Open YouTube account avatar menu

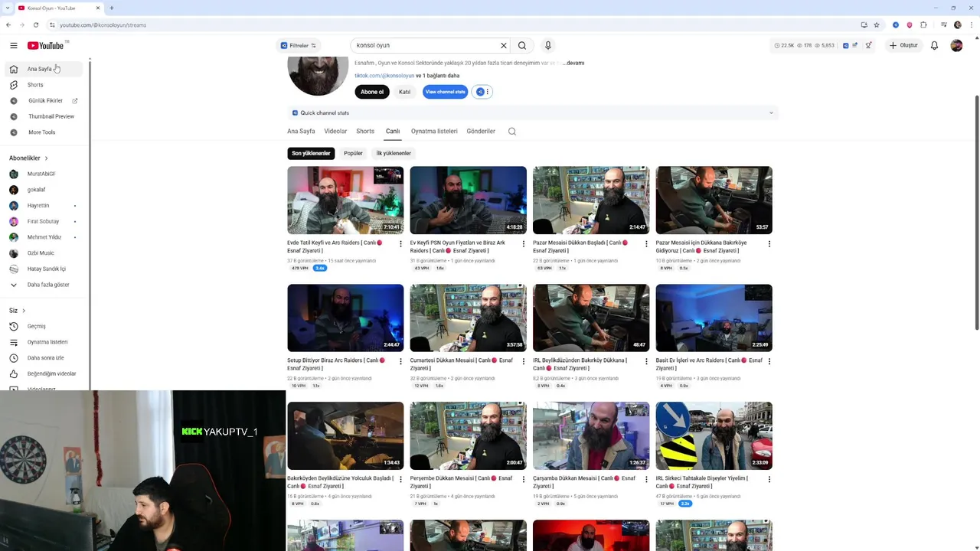coord(956,45)
